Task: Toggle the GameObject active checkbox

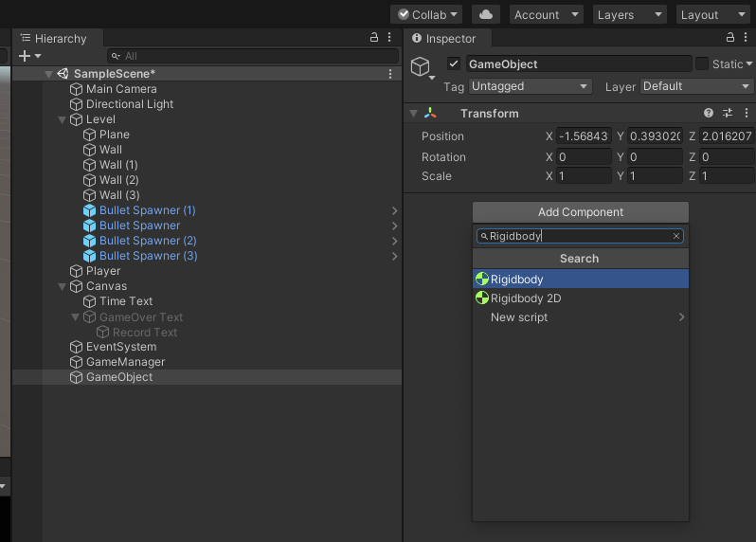Action: click(x=453, y=63)
